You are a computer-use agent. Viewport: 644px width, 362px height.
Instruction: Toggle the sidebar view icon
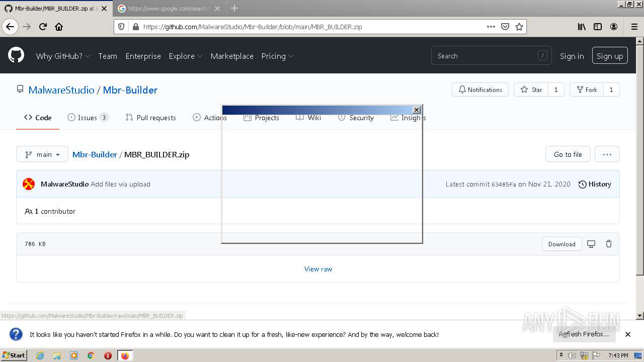point(598,27)
